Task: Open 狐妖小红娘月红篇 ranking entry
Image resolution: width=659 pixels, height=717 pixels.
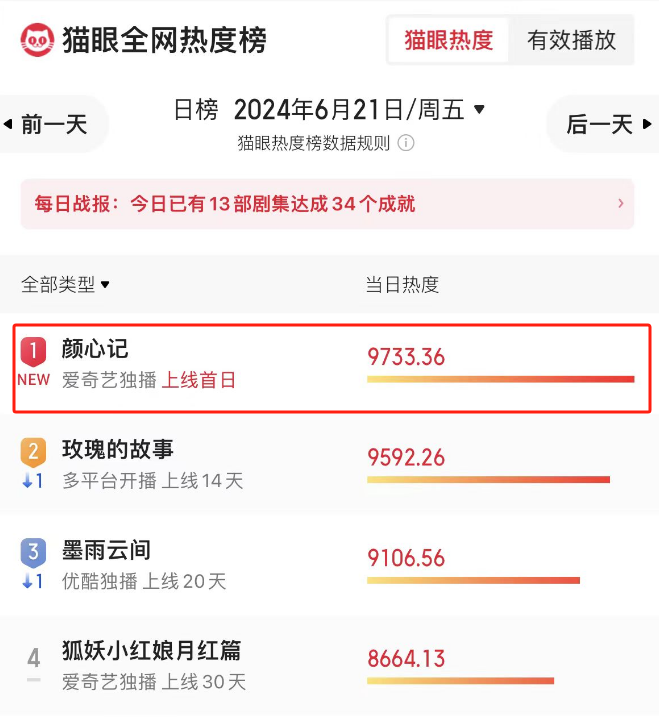Action: click(x=329, y=666)
